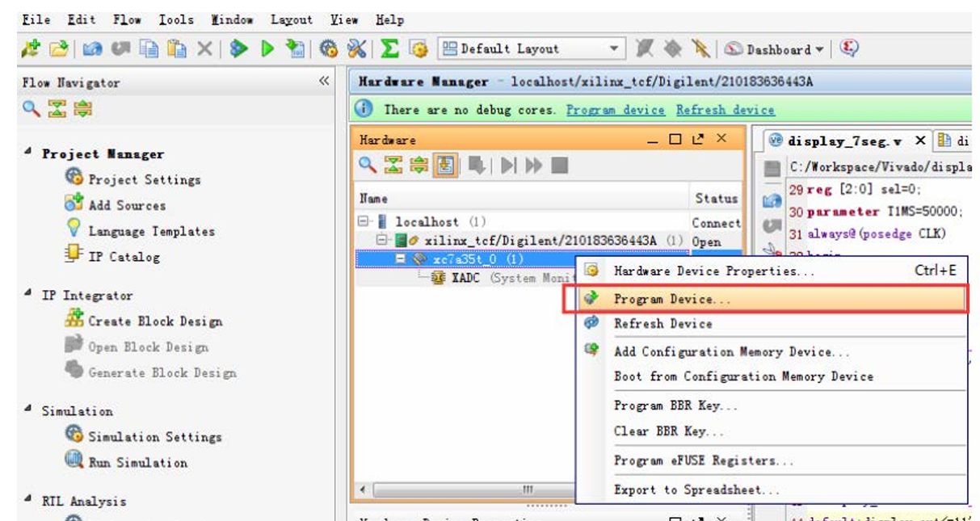
Task: Select Add Configuration Memory Device...
Action: [x=771, y=351]
